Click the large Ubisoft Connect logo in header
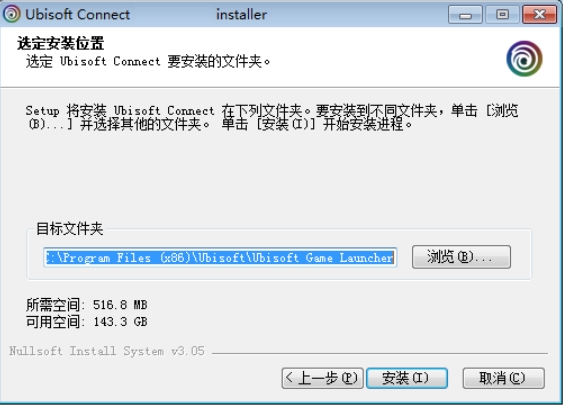The image size is (564, 406). (x=524, y=59)
